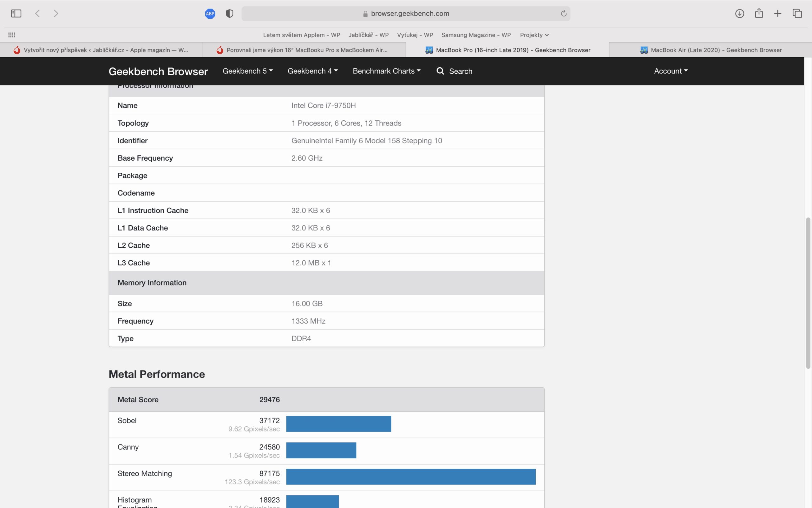Expand the Projekty bookmarks folder

coord(534,35)
